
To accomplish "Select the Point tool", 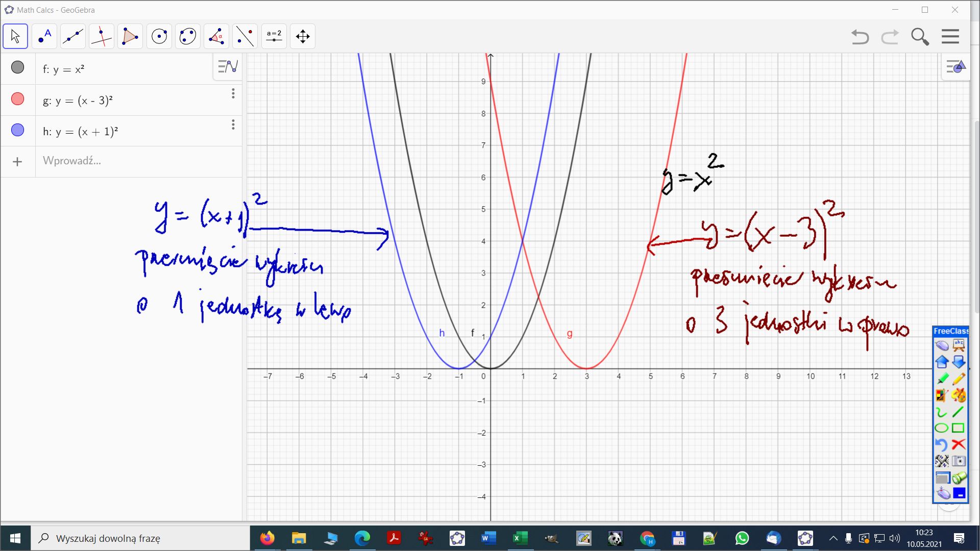I will point(44,36).
